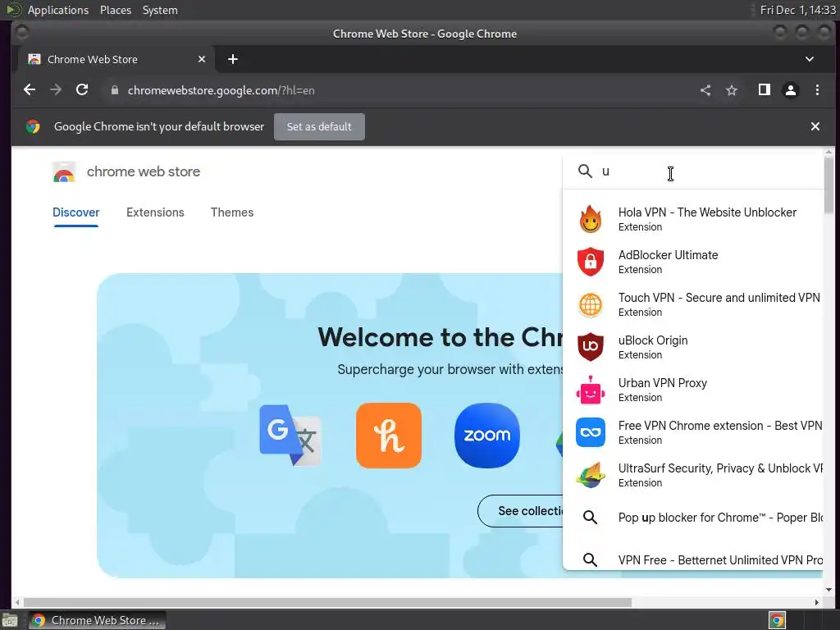
Task: Choose the 'AdBlocker Ultimate' suggestion text
Action: (668, 255)
